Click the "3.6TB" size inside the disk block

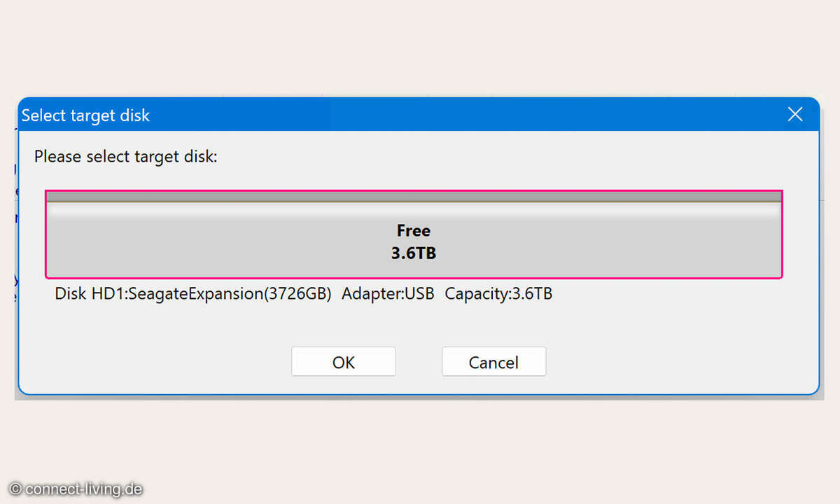tap(414, 253)
